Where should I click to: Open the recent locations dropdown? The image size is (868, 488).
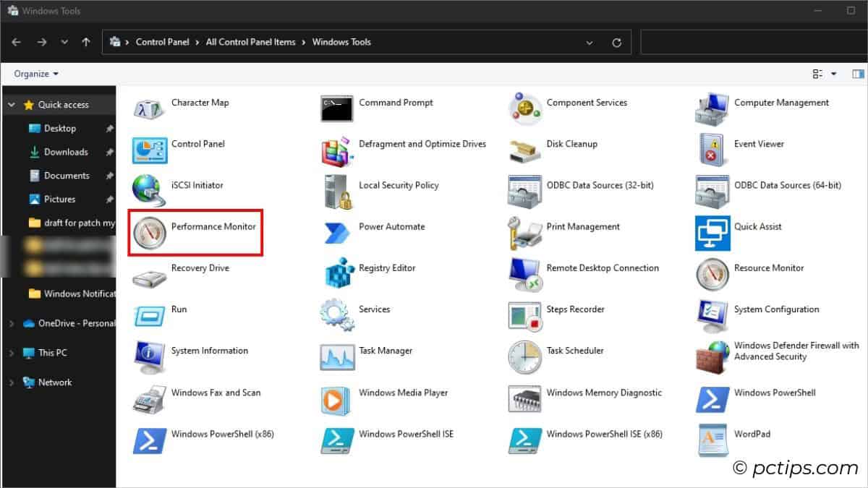[x=64, y=42]
